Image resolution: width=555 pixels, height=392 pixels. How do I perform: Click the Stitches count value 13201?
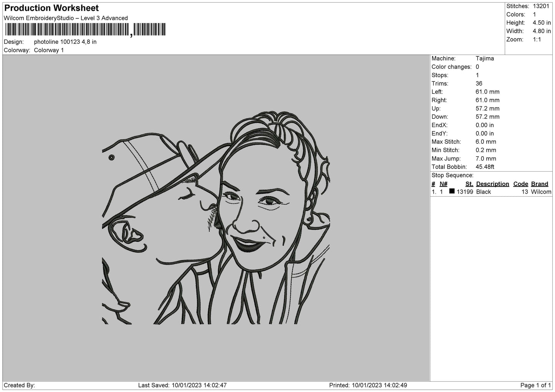click(x=542, y=6)
